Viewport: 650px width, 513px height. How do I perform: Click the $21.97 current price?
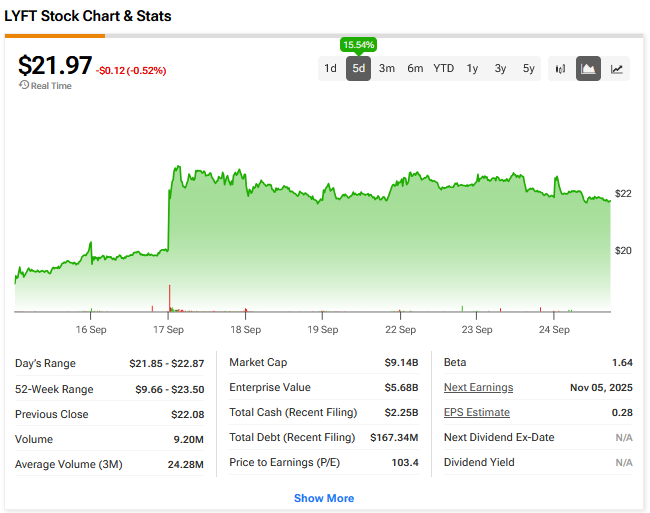[x=55, y=65]
